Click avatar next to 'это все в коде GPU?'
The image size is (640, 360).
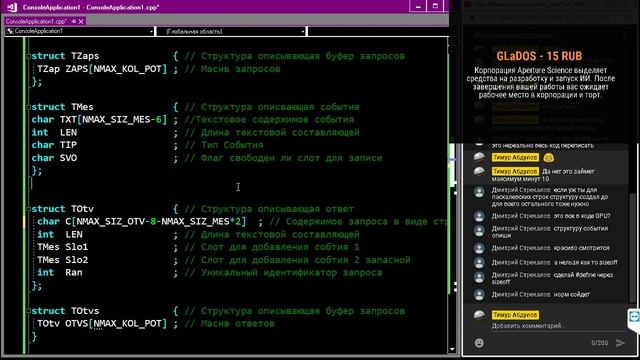click(x=479, y=216)
